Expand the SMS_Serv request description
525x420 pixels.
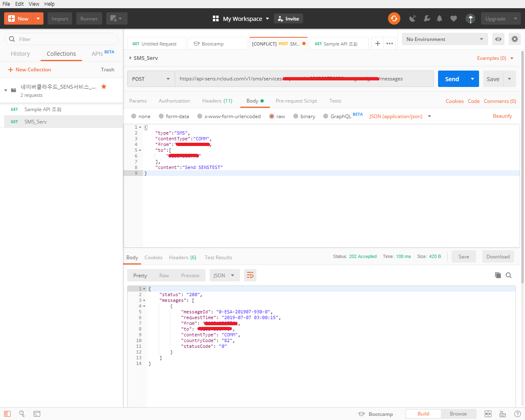[x=130, y=58]
